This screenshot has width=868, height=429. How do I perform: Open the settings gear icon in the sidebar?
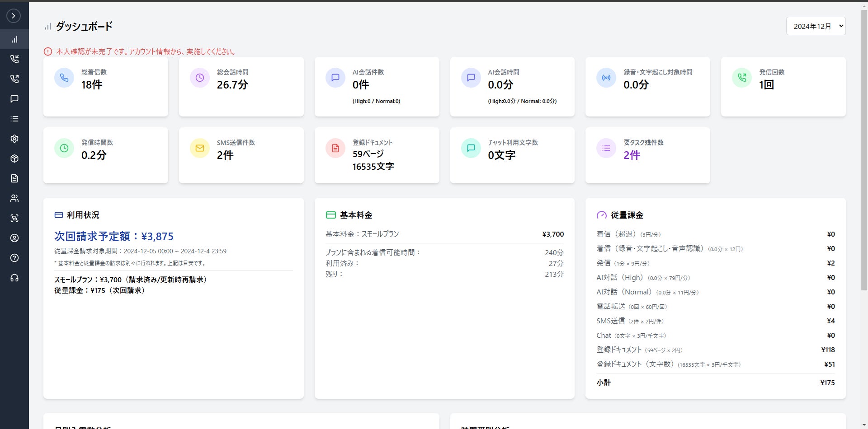tap(14, 139)
